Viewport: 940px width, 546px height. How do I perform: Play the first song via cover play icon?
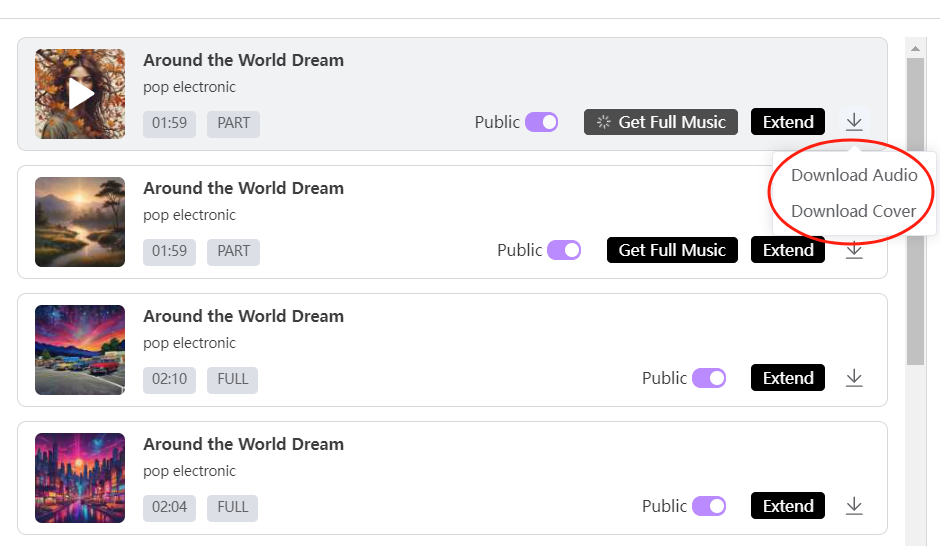[x=80, y=94]
